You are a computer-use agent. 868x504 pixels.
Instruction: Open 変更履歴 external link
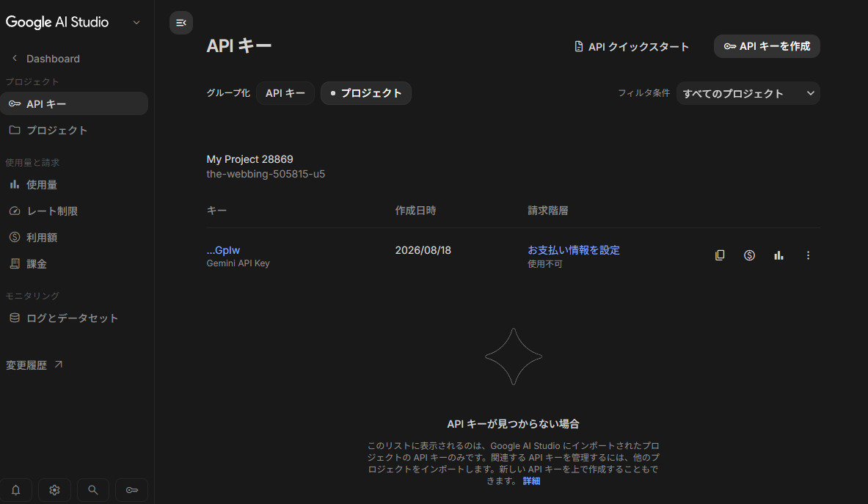[x=34, y=365]
